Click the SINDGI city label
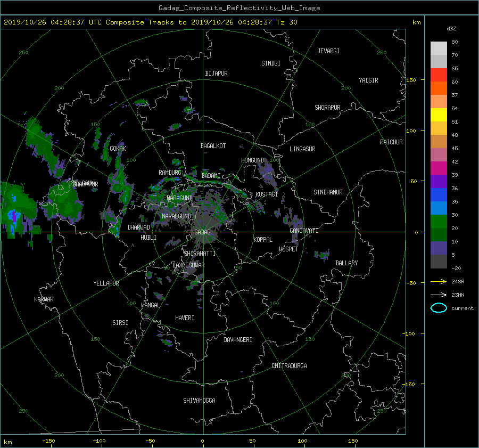 tap(271, 63)
